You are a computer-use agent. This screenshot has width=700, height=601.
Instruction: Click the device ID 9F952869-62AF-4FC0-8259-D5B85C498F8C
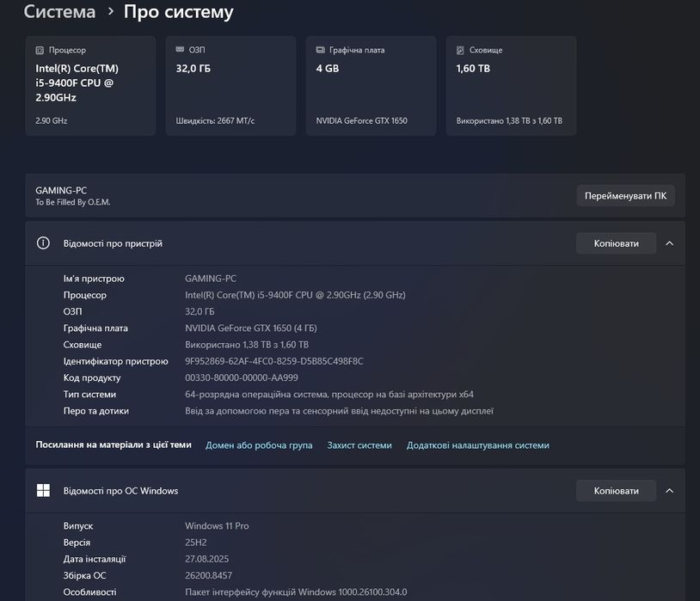point(274,361)
